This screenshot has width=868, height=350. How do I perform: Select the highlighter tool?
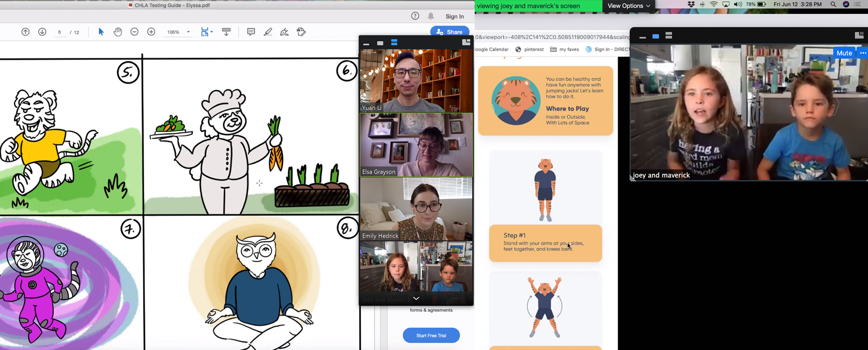point(268,32)
